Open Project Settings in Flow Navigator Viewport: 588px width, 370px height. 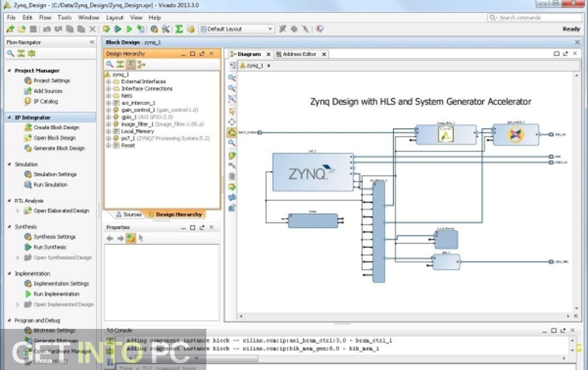52,80
